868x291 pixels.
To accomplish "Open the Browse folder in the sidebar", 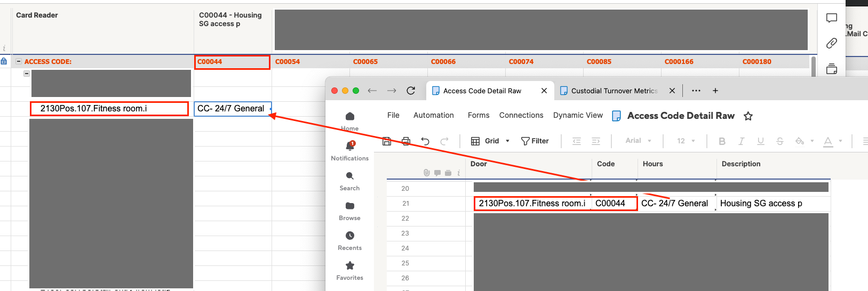I will click(350, 211).
